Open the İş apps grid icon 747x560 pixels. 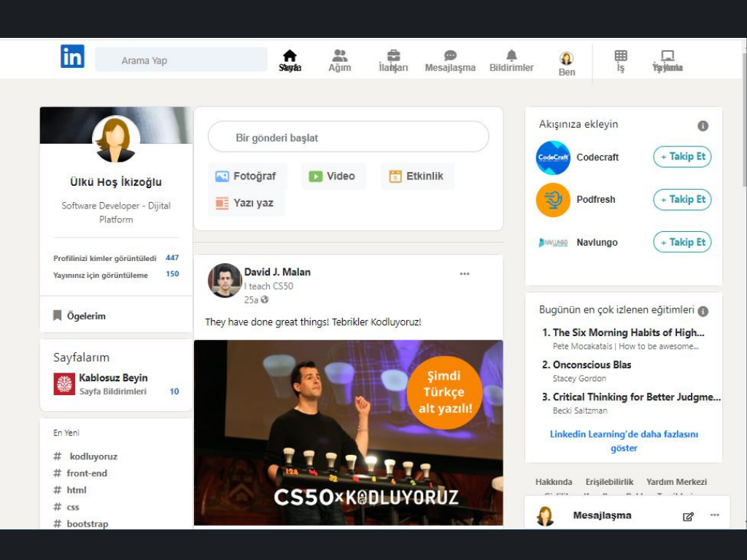621,55
